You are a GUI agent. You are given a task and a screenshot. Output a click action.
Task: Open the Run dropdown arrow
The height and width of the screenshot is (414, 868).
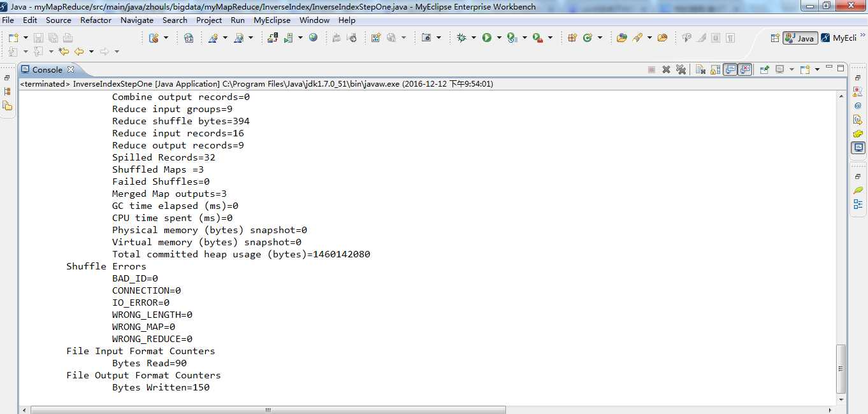(x=499, y=38)
